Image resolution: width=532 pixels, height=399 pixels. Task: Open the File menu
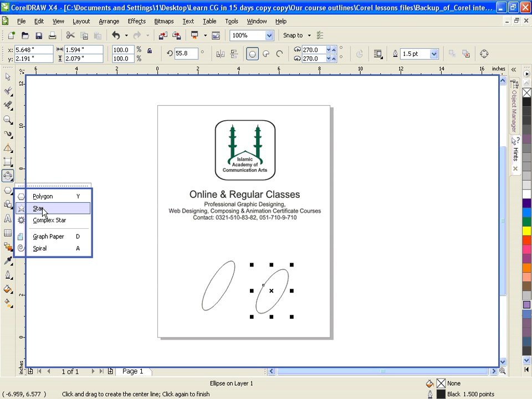(x=22, y=21)
